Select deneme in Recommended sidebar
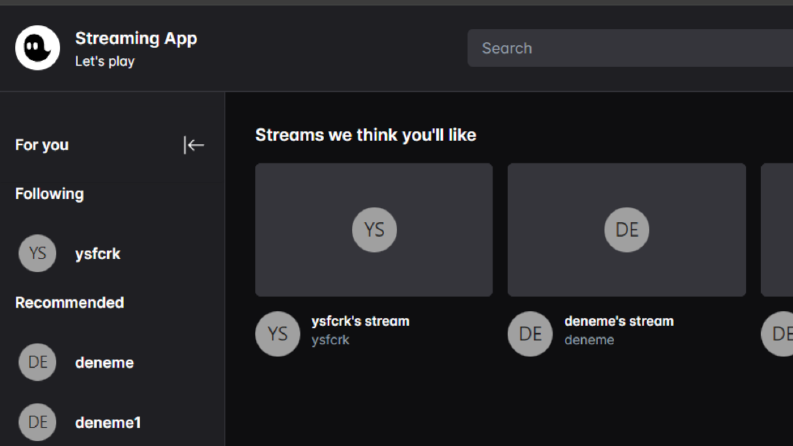 [x=104, y=363]
